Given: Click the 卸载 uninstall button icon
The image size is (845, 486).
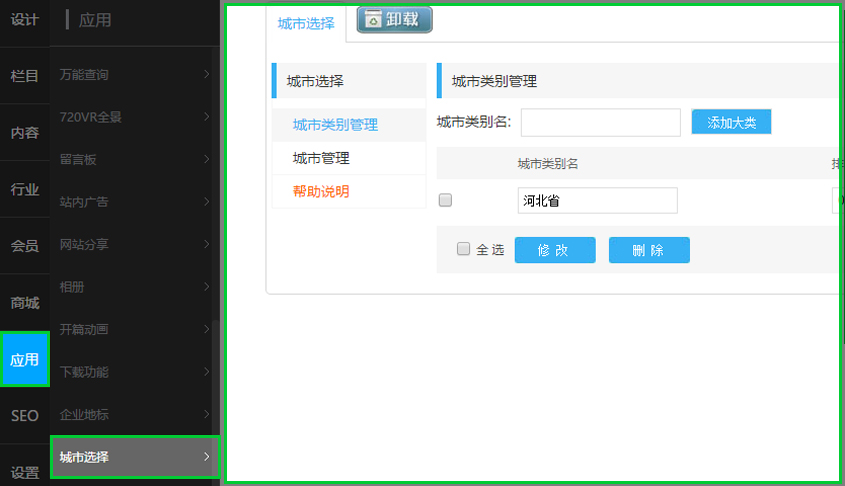Looking at the screenshot, I should (x=373, y=19).
